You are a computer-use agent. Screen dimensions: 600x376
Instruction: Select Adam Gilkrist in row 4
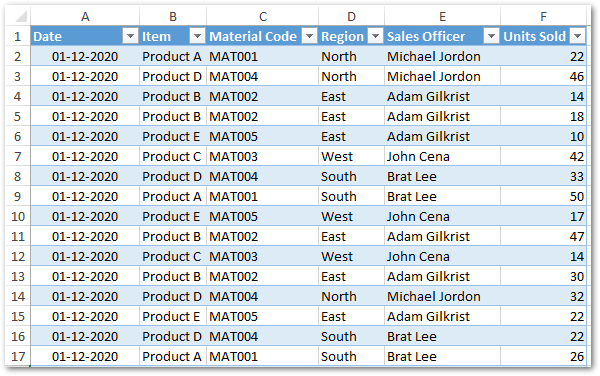coord(442,96)
